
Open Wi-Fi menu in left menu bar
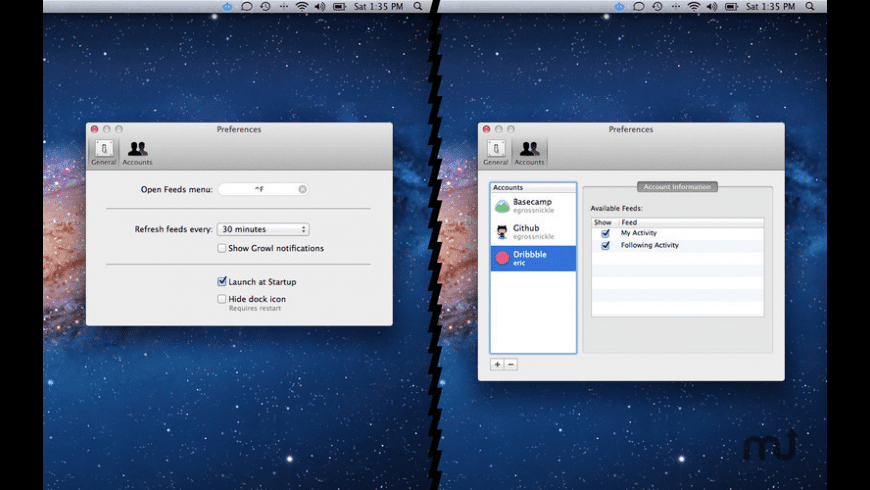tap(302, 7)
